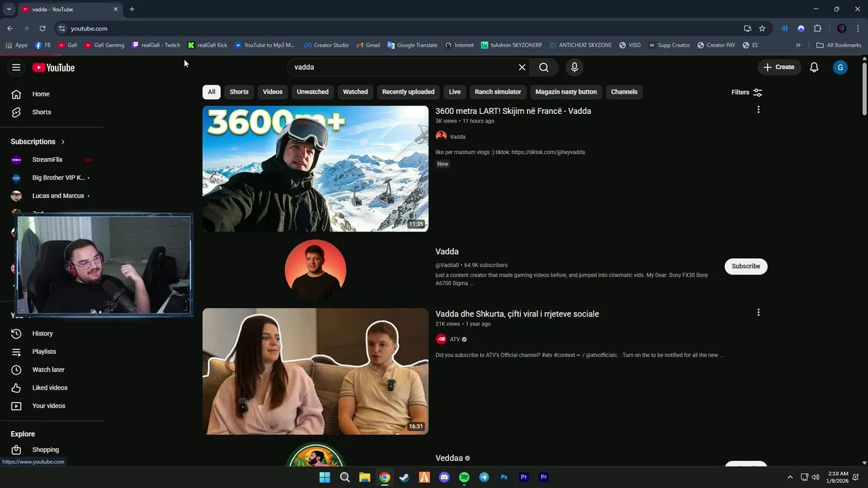
Task: Open Windows Start menu
Action: (325, 477)
